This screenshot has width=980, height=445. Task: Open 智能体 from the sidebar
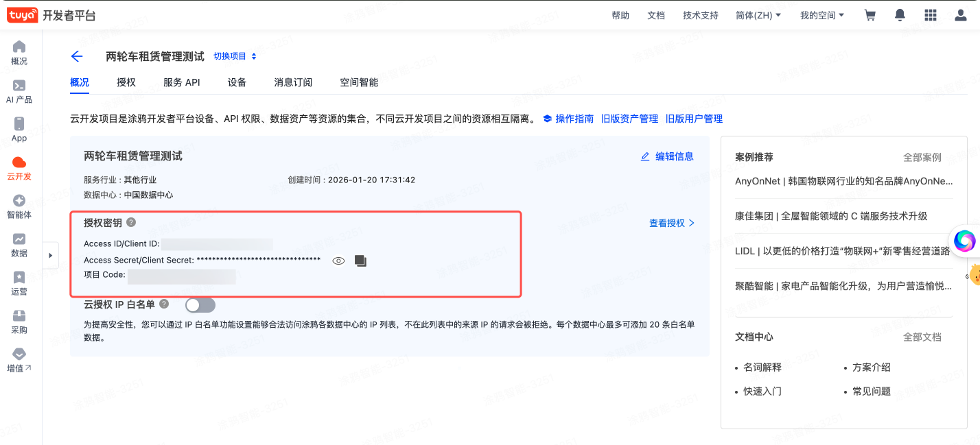(19, 206)
